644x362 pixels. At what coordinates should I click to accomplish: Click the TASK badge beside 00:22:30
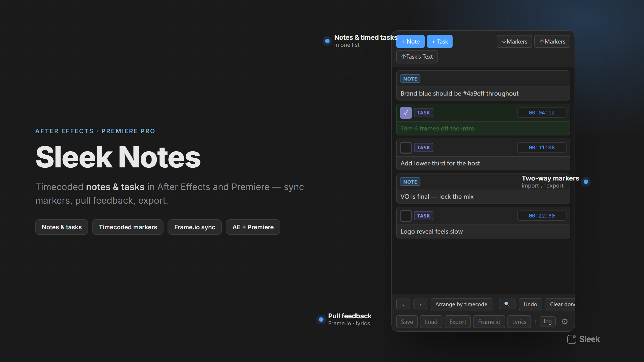[x=423, y=216]
